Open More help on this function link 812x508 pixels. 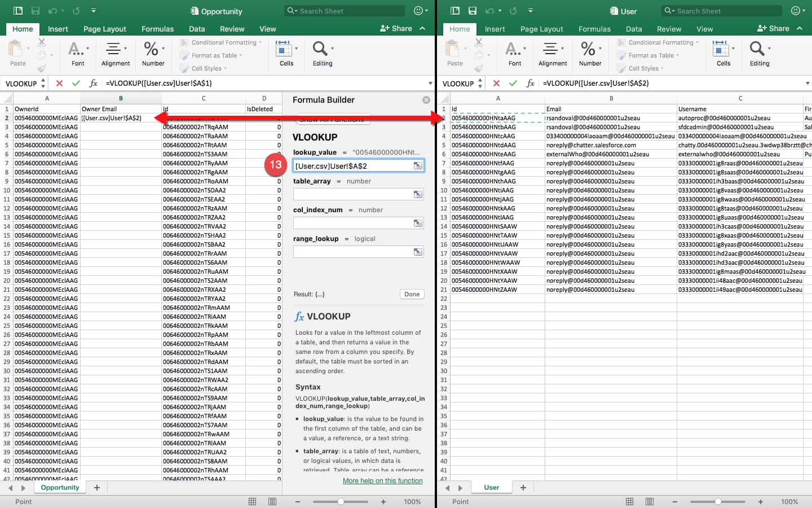pyautogui.click(x=383, y=481)
